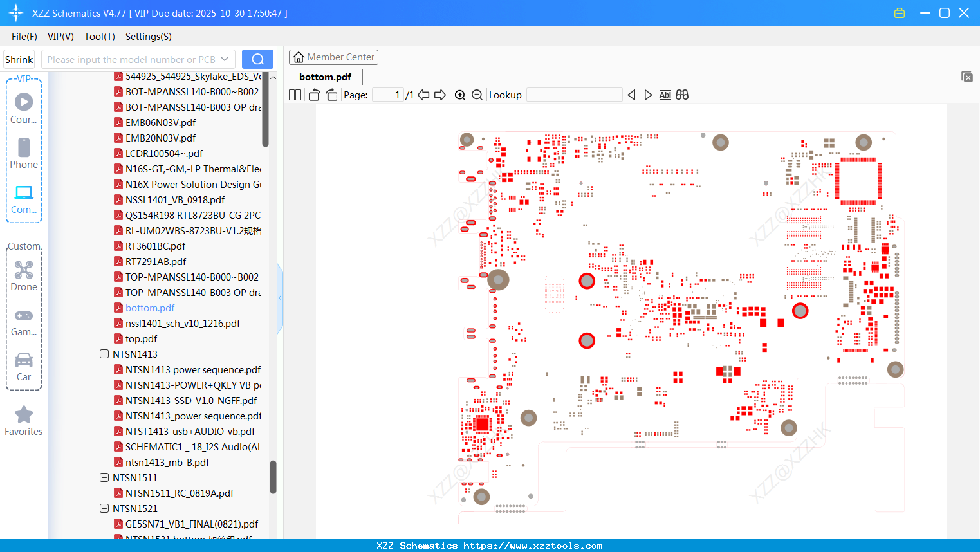Screen dimensions: 980x552
Task: Open NSSL1401_VB_0918.pdf
Action: (x=175, y=199)
